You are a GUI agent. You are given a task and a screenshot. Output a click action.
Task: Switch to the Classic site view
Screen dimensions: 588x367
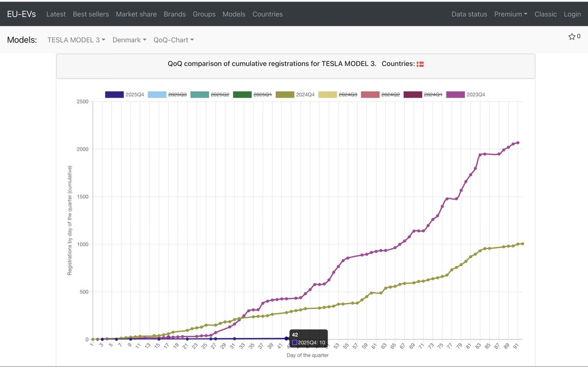(545, 14)
